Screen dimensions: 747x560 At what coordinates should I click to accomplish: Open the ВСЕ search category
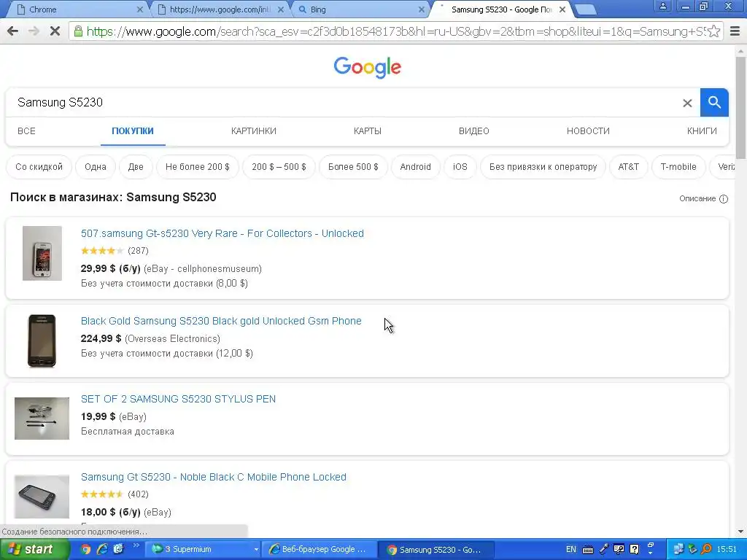pyautogui.click(x=27, y=131)
